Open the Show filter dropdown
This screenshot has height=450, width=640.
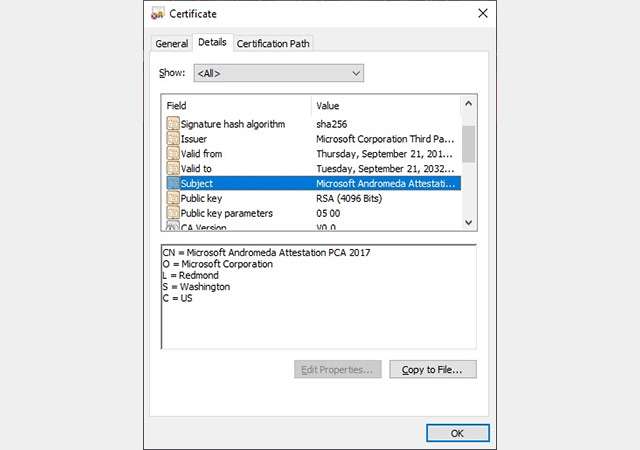(278, 73)
